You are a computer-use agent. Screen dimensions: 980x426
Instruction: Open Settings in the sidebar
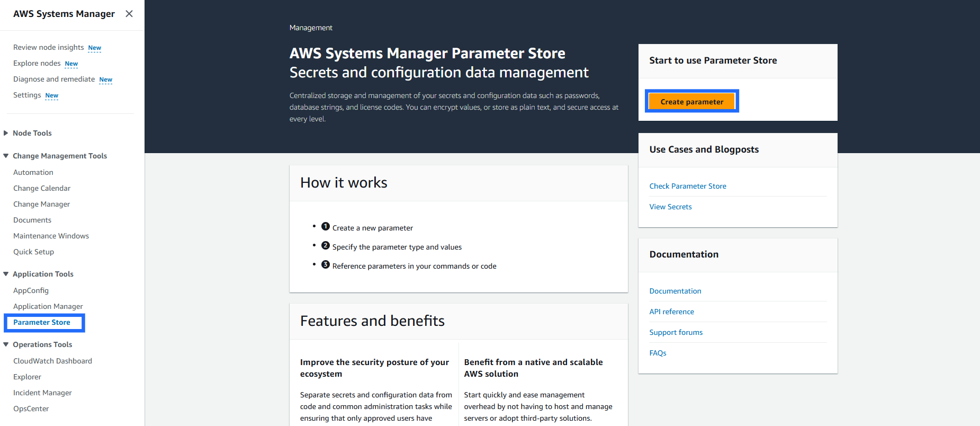(27, 95)
